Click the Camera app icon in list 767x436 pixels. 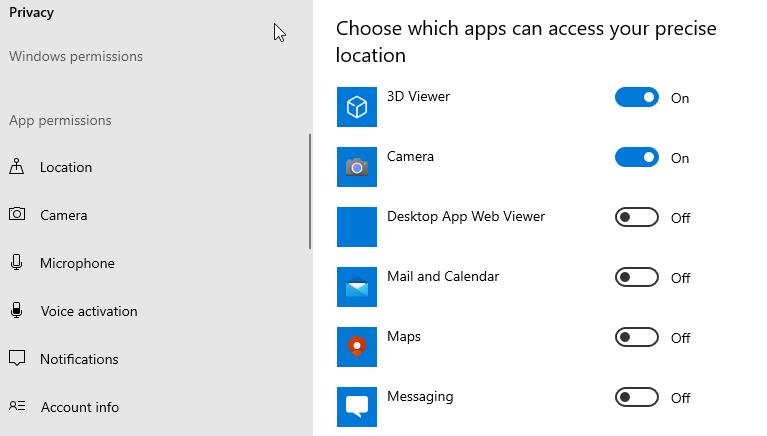coord(357,167)
